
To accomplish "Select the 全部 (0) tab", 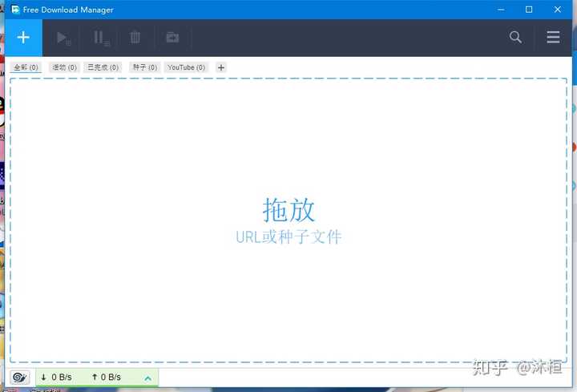I will [x=26, y=68].
